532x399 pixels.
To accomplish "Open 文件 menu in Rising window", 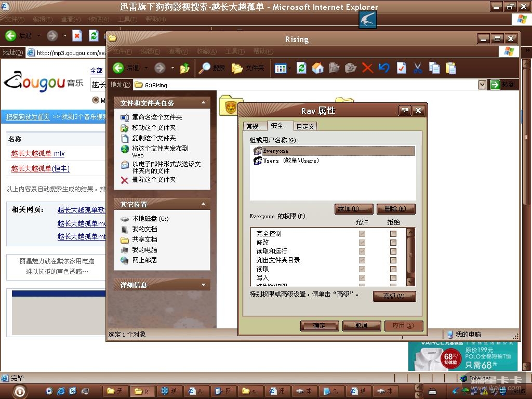I will click(x=122, y=51).
